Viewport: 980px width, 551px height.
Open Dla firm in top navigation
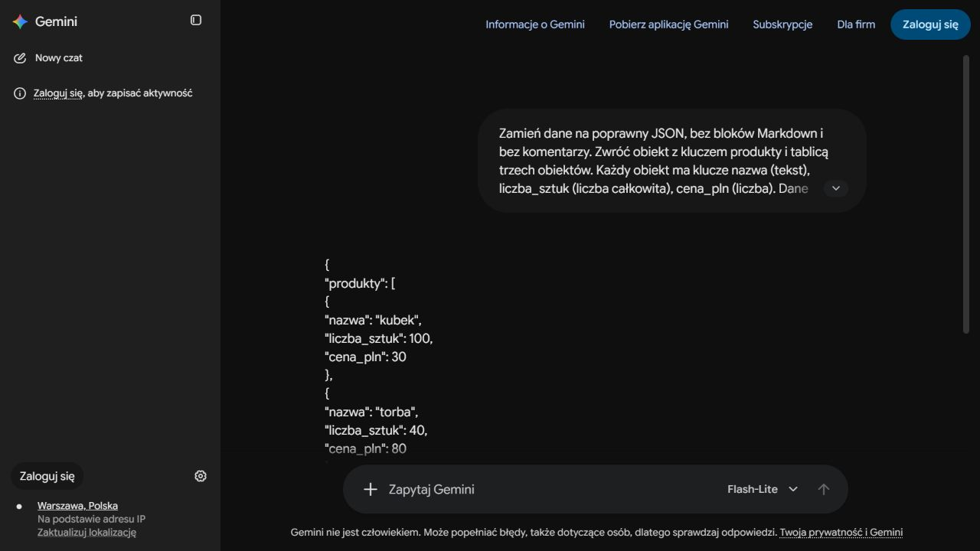856,24
